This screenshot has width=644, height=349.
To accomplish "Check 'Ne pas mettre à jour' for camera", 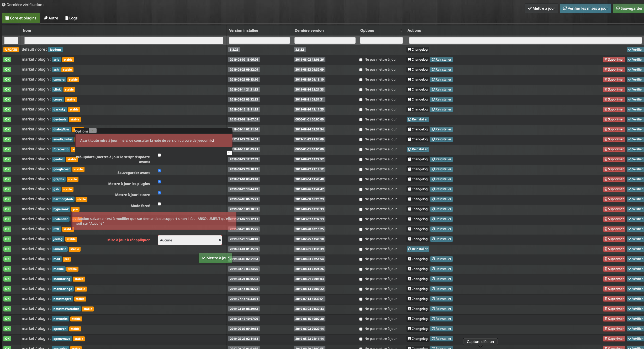I will click(361, 80).
